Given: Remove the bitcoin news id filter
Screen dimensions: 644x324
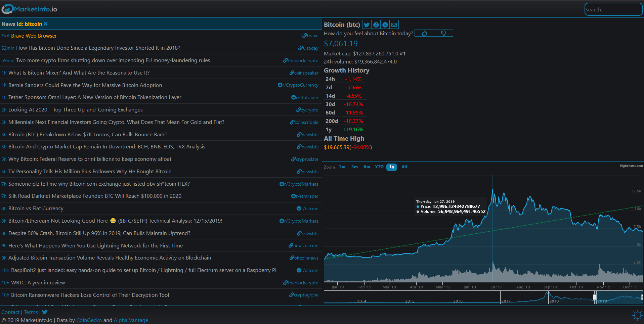Looking at the screenshot, I should coord(46,24).
